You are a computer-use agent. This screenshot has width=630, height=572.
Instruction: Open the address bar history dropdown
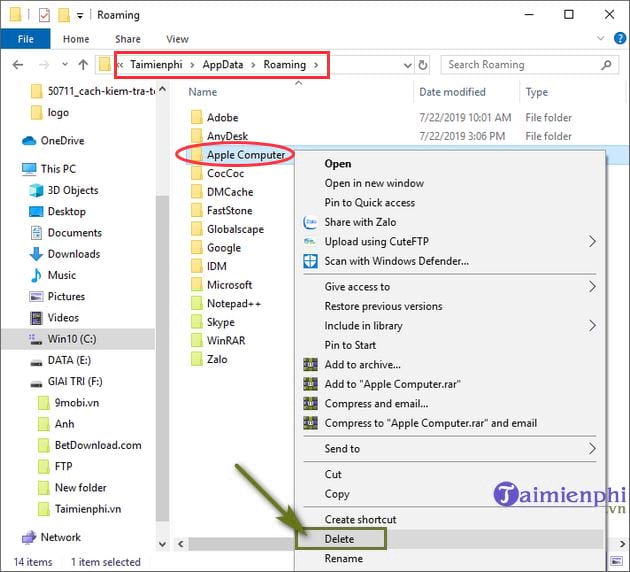pyautogui.click(x=407, y=65)
